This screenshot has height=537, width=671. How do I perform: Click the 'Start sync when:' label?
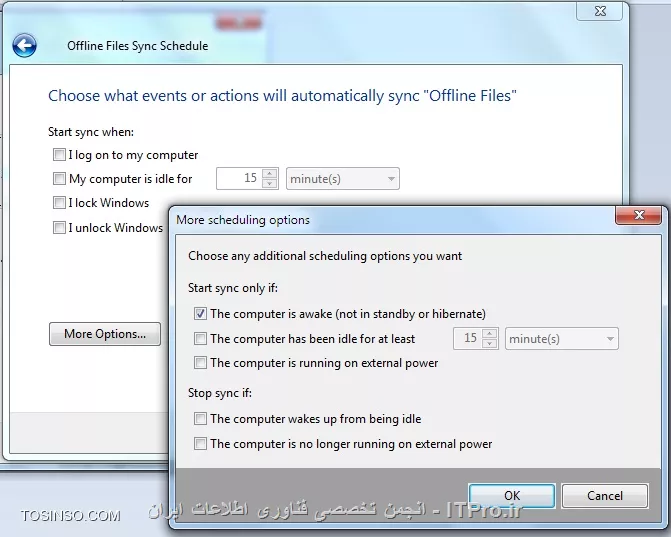pos(91,132)
